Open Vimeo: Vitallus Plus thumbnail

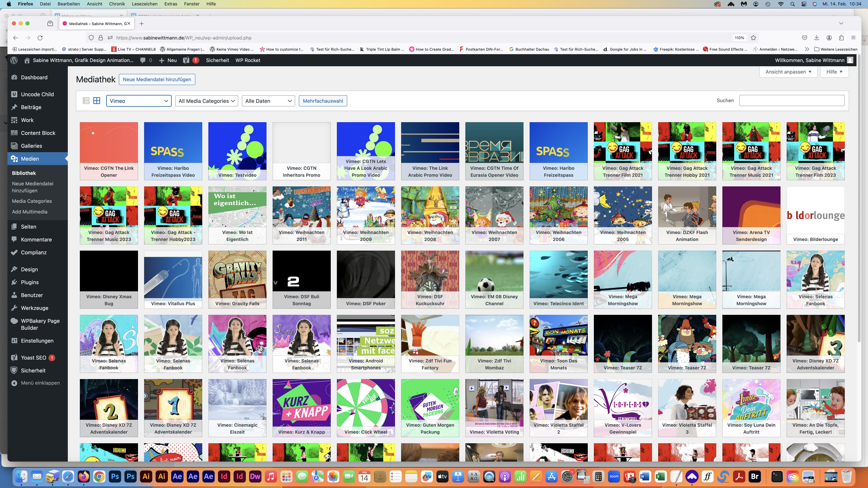(x=173, y=280)
